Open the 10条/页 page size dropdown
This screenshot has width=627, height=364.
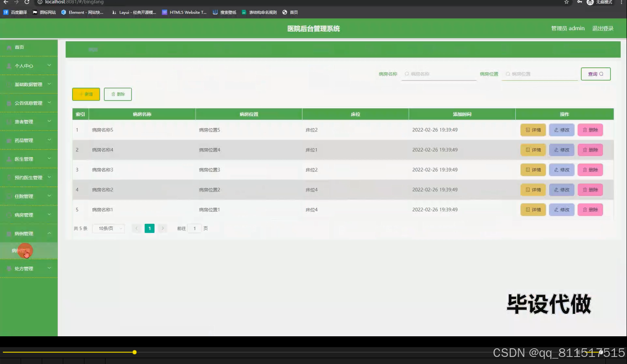tap(109, 228)
